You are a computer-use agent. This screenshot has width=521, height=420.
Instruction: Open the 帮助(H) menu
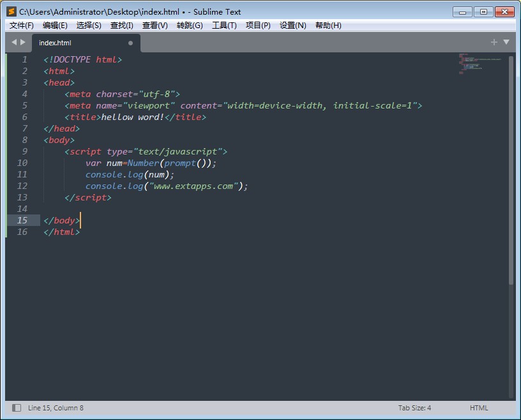click(x=328, y=26)
